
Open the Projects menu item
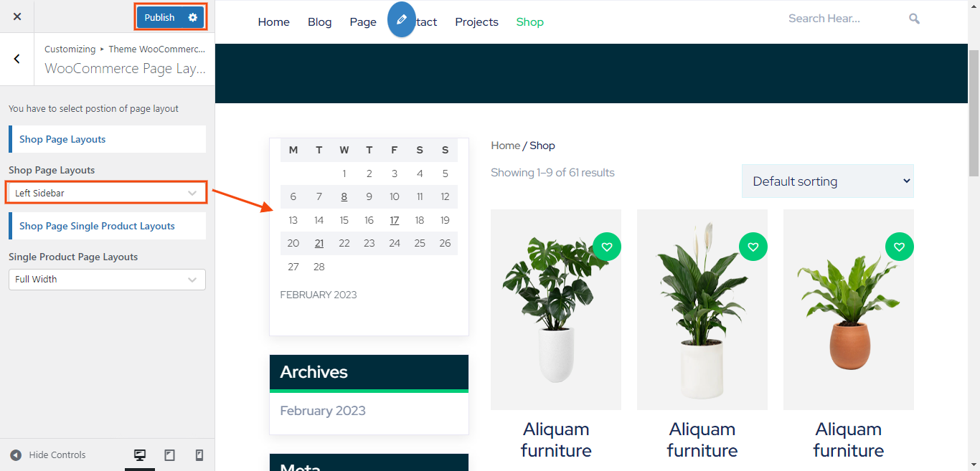[476, 22]
